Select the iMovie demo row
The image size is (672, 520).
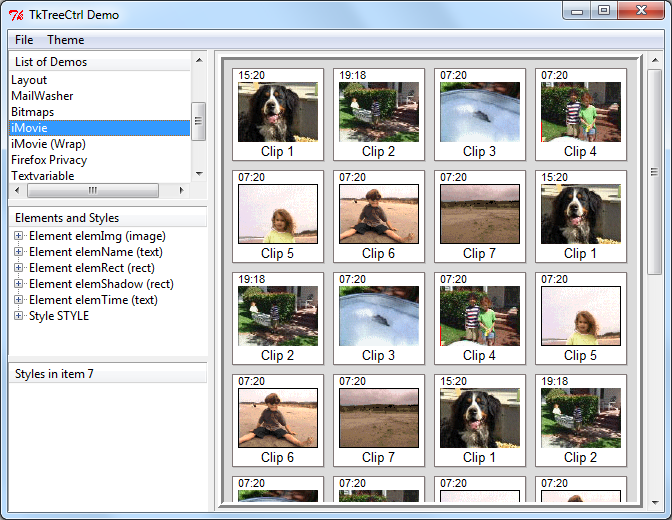99,128
